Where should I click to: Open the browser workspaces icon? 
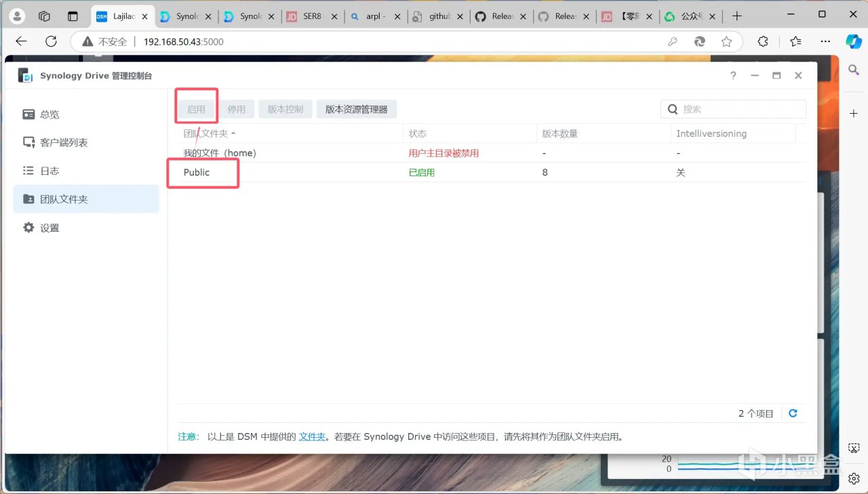point(45,16)
